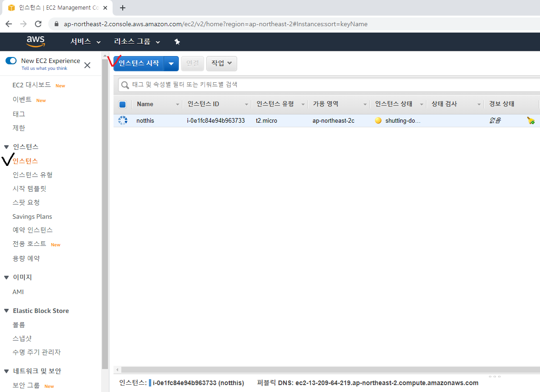The height and width of the screenshot is (392, 540).
Task: Open 스팟 요청 in the sidebar
Action: pyautogui.click(x=26, y=203)
